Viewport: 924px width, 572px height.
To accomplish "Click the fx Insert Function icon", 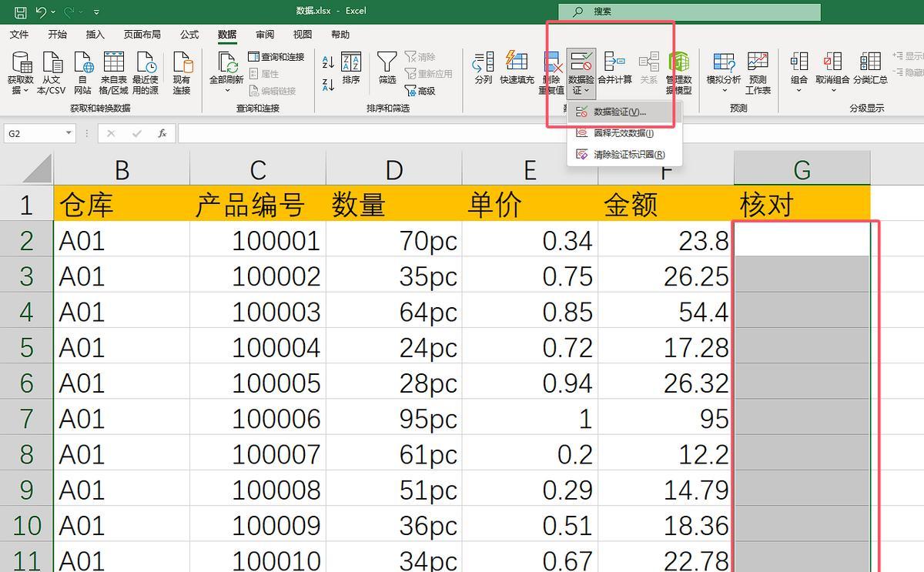I will [x=162, y=133].
